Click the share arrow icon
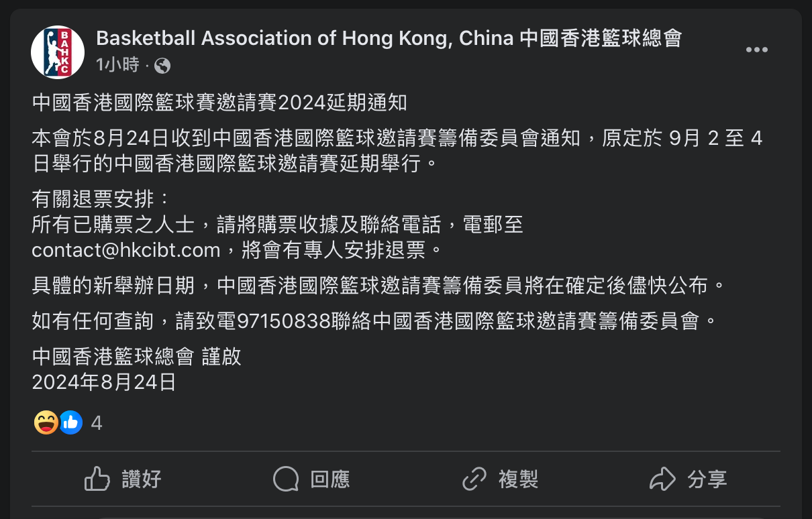 pyautogui.click(x=662, y=479)
